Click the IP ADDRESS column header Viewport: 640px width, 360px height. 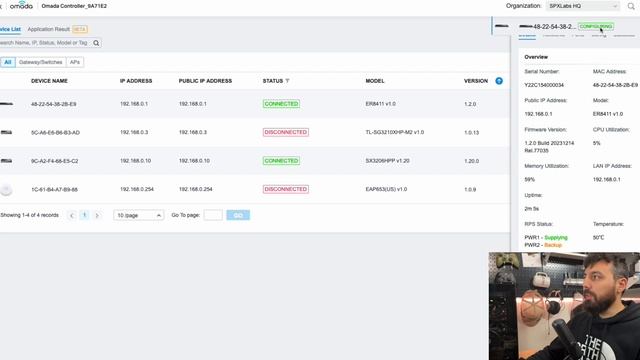136,81
